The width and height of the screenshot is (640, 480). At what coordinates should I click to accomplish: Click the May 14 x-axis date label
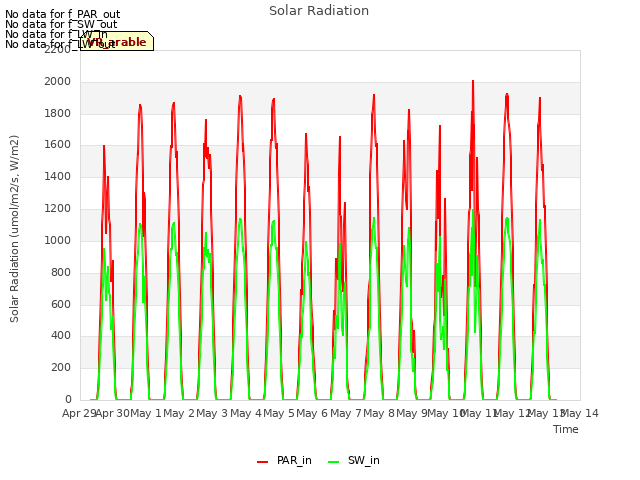[x=580, y=413]
